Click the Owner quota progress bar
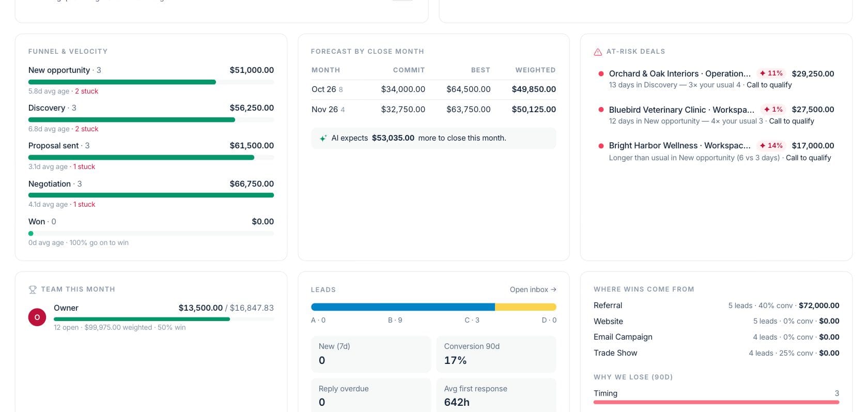This screenshot has width=868, height=412. (x=164, y=319)
